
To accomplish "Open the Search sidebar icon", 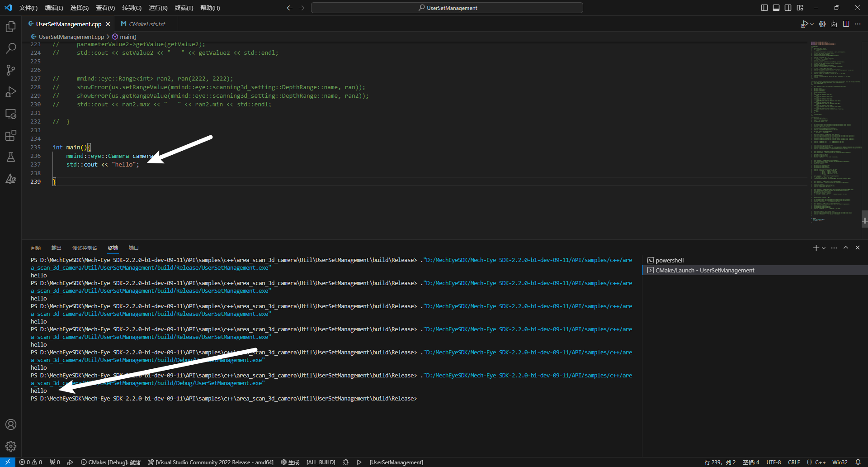I will 10,48.
